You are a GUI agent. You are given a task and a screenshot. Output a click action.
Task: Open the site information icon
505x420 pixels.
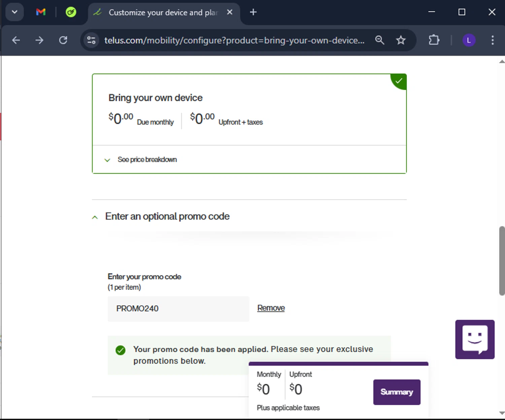91,40
